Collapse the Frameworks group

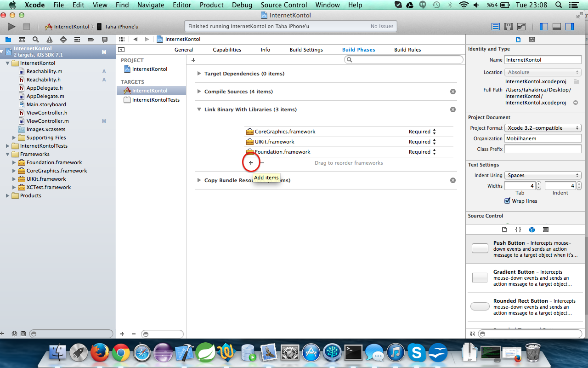(8, 154)
